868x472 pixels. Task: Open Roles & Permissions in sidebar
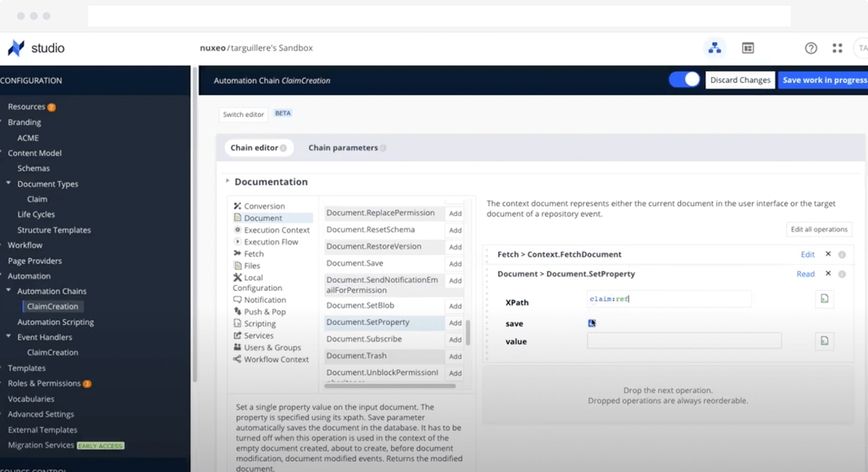point(44,383)
